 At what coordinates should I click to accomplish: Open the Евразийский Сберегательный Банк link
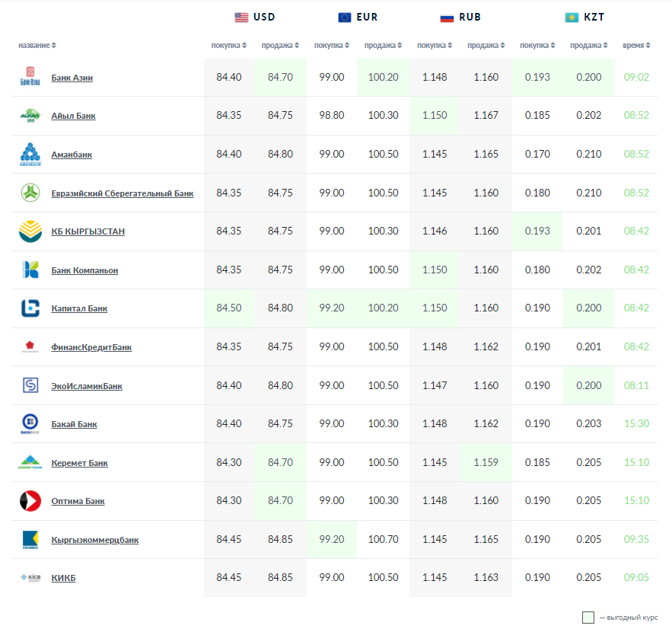[x=122, y=193]
